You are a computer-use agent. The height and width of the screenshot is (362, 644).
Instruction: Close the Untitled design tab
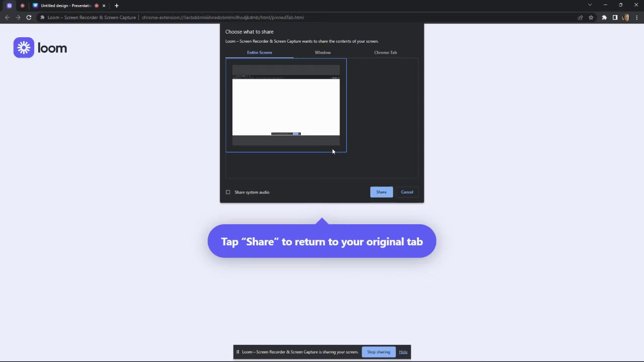104,6
